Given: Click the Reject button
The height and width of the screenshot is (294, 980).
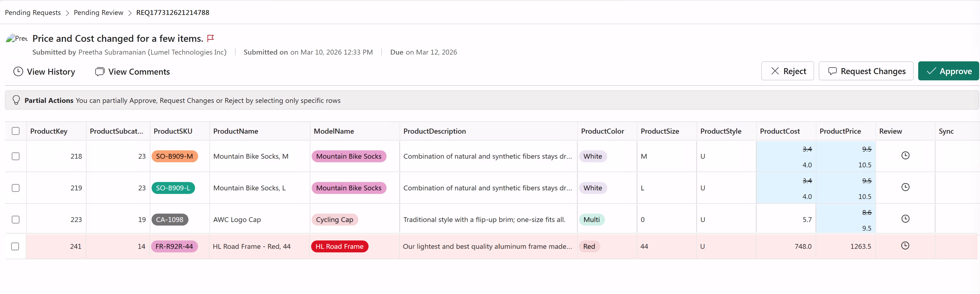Looking at the screenshot, I should coord(787,71).
